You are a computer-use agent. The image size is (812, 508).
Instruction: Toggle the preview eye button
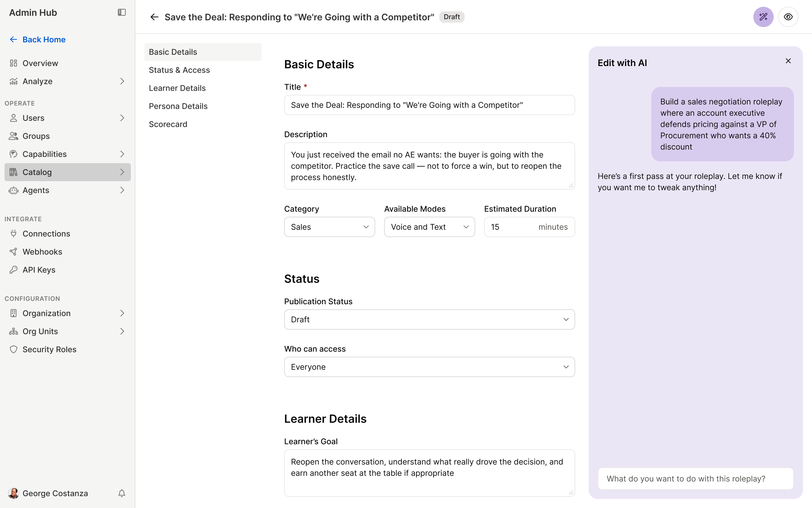coord(788,17)
